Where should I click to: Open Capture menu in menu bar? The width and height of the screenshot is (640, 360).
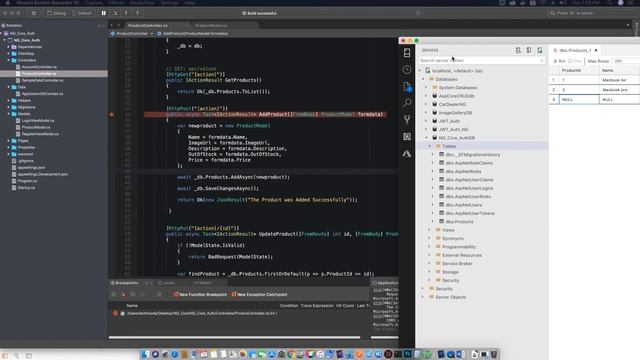[94, 3]
